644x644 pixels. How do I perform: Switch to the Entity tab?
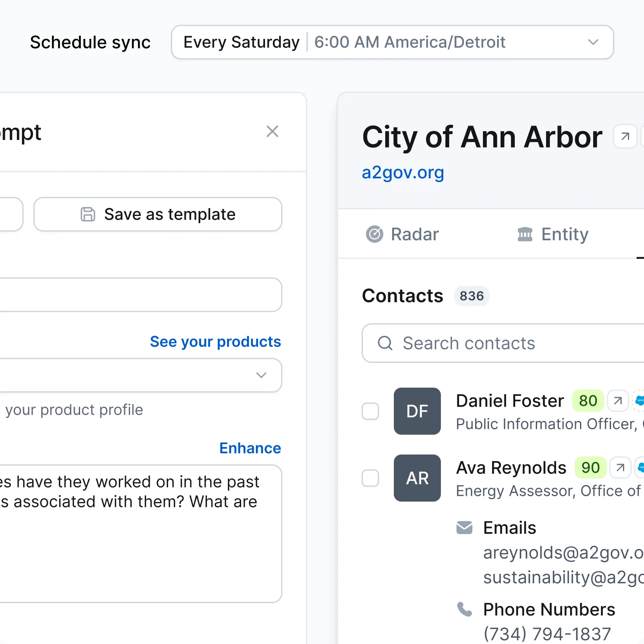point(553,234)
